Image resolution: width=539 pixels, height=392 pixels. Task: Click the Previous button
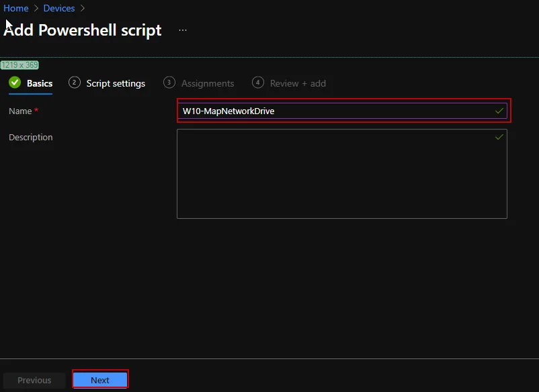[34, 380]
